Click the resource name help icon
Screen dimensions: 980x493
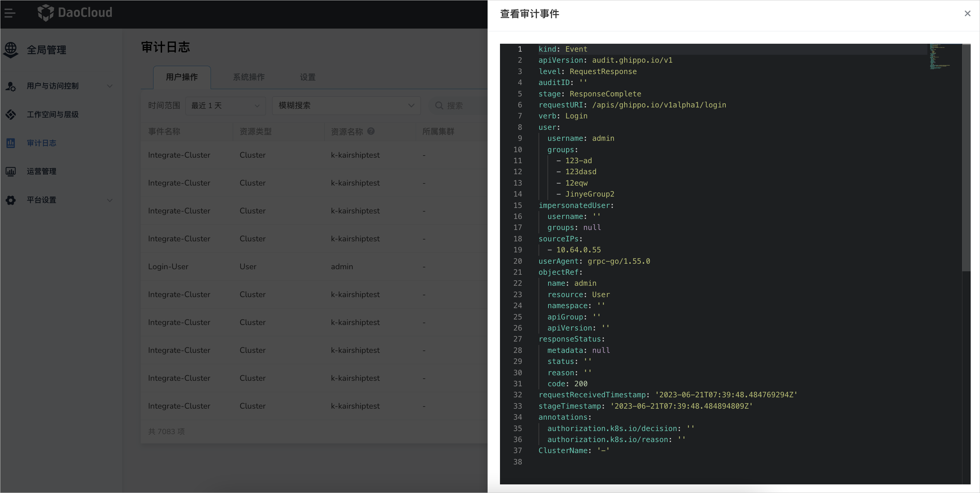371,131
